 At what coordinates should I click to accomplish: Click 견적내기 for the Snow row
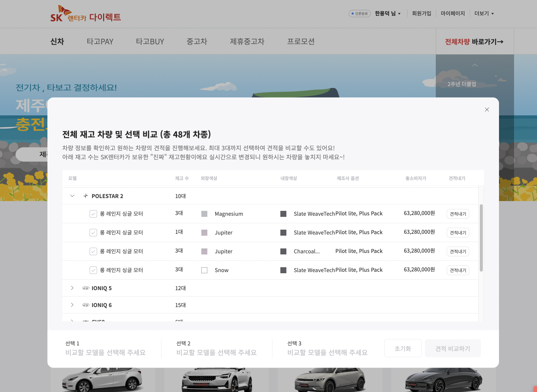pyautogui.click(x=458, y=270)
